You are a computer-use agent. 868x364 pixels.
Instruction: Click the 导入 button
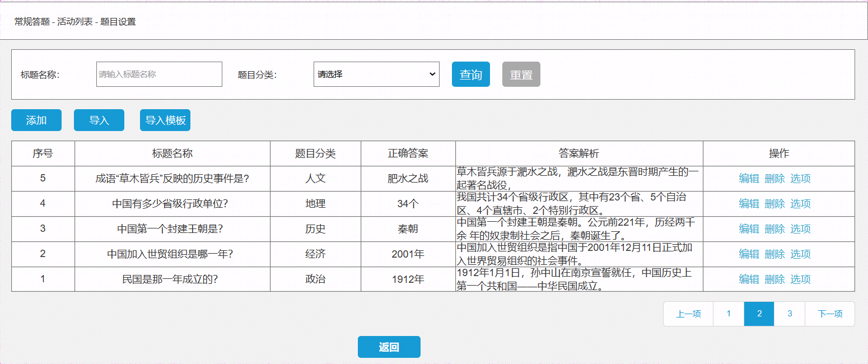[99, 120]
